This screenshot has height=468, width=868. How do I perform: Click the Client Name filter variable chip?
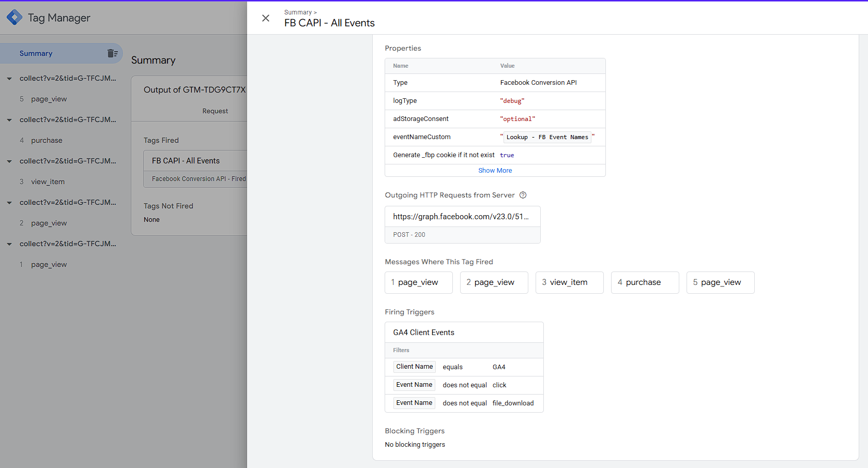pyautogui.click(x=414, y=367)
